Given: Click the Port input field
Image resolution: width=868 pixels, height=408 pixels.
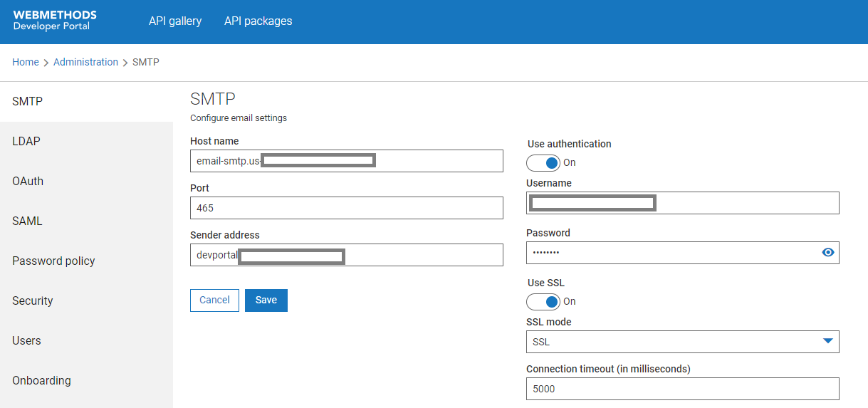Looking at the screenshot, I should click(346, 208).
